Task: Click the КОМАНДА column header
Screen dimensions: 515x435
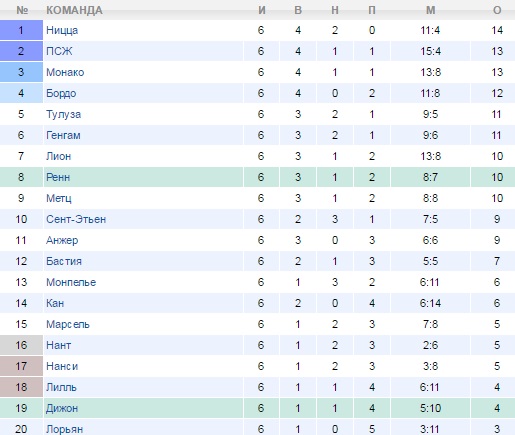Action: click(x=74, y=10)
